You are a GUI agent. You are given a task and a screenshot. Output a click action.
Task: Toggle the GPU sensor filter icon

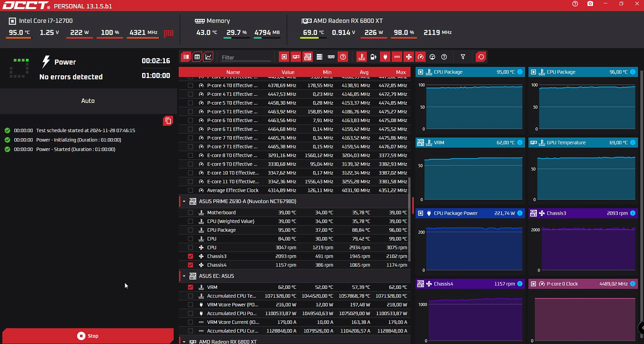pyautogui.click(x=296, y=57)
